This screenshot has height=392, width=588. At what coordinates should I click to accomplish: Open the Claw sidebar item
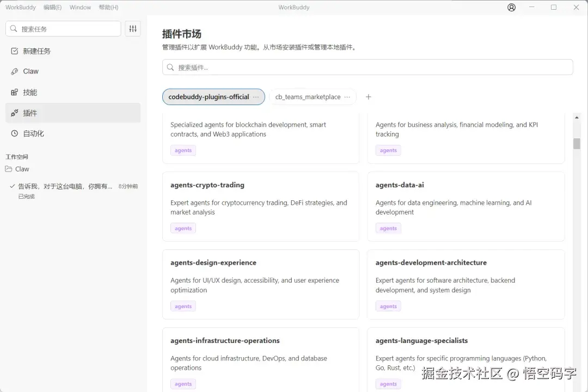(30, 71)
